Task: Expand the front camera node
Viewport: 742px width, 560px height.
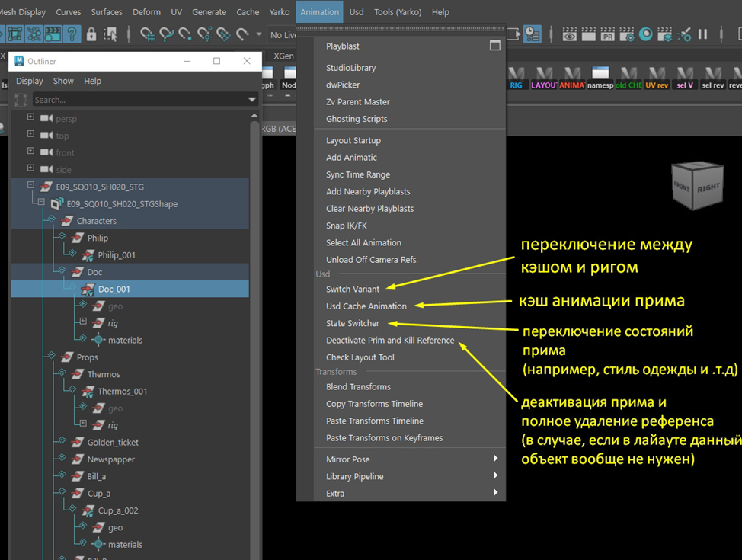Action: click(30, 151)
